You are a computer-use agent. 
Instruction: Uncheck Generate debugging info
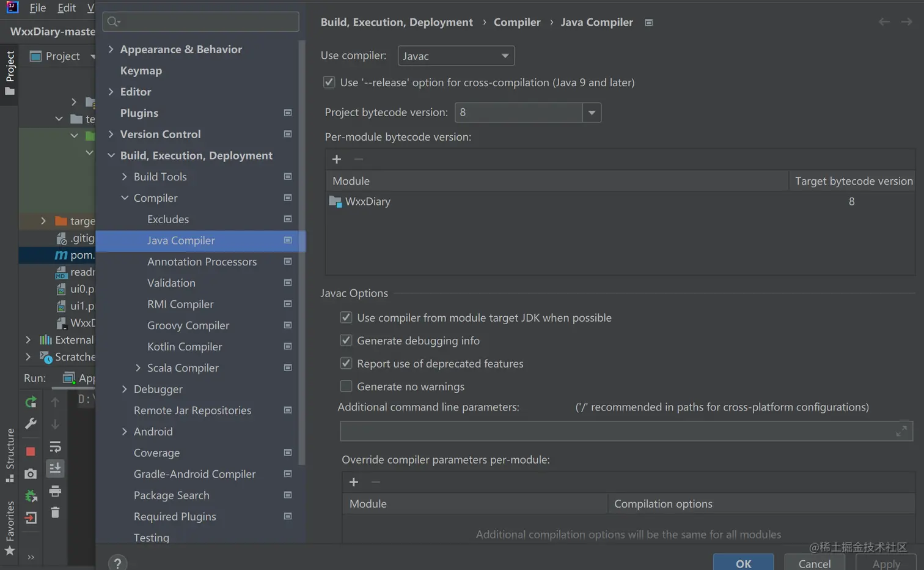(346, 341)
